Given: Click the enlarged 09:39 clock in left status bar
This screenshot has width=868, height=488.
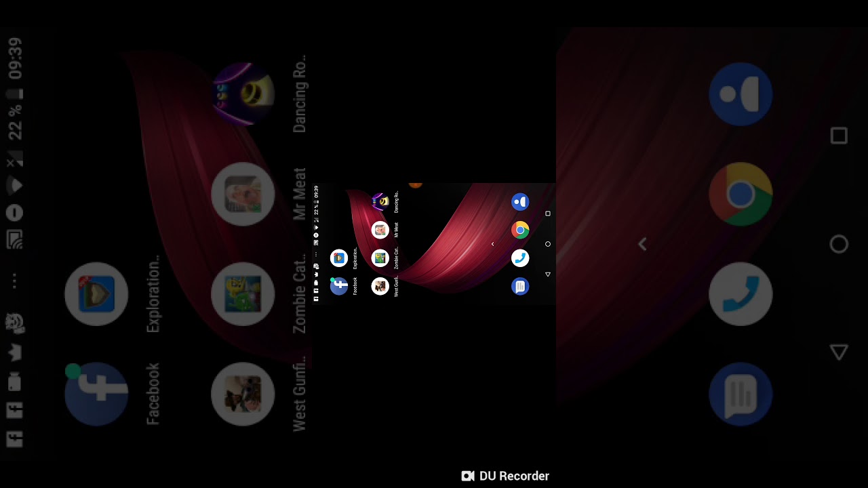Looking at the screenshot, I should point(15,58).
